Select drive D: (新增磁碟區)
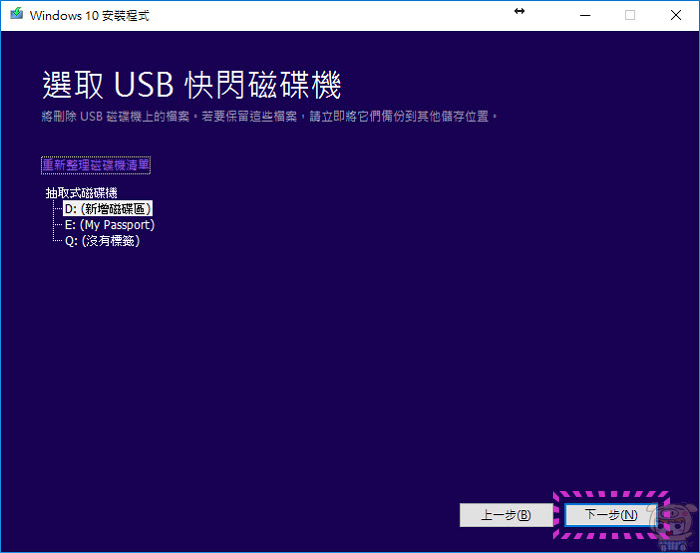This screenshot has height=553, width=700. click(x=108, y=208)
